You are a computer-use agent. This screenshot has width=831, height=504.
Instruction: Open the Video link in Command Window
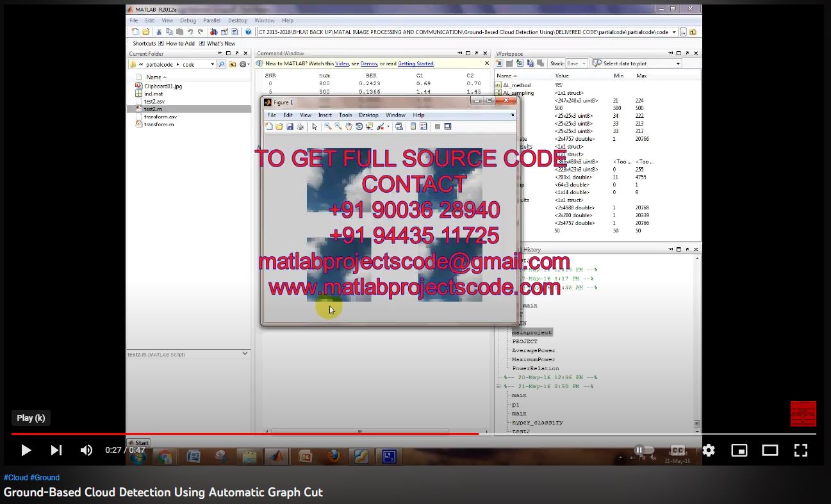(x=341, y=64)
